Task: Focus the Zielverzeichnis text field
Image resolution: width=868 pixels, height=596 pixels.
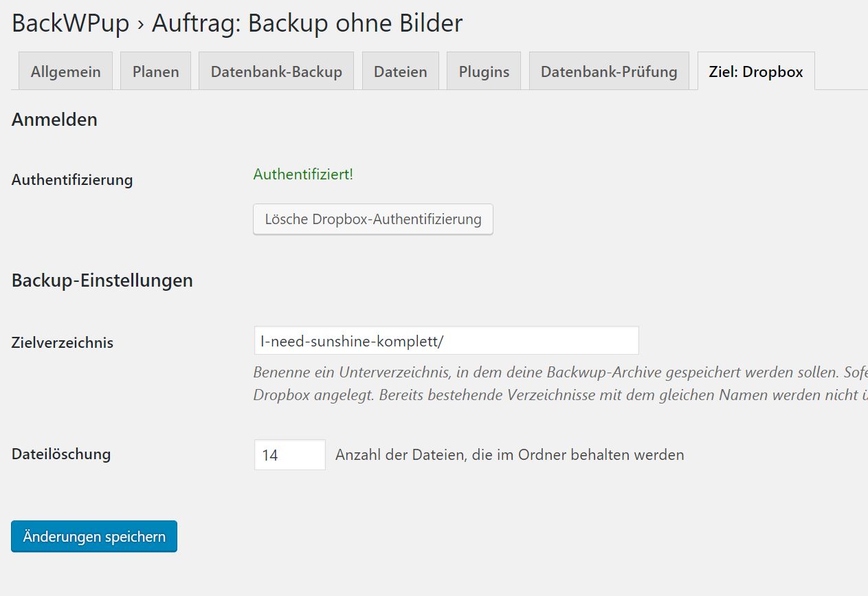Action: point(445,340)
